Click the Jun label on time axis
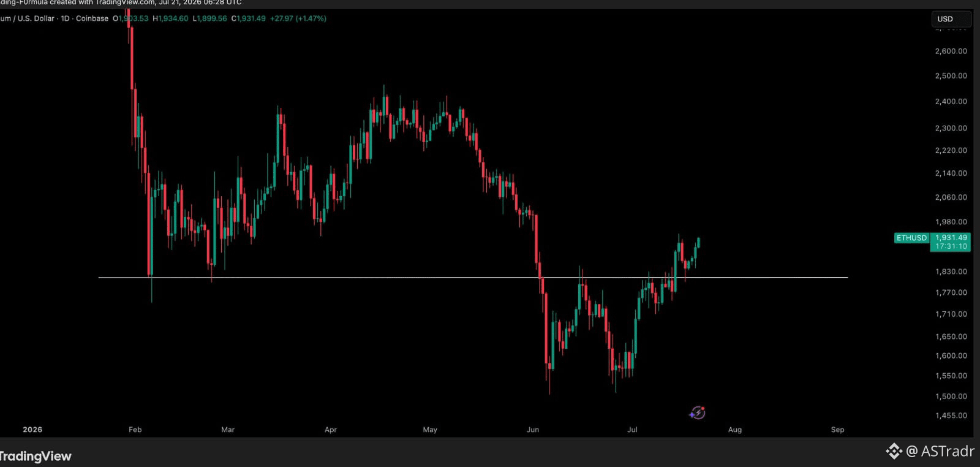 pos(533,430)
